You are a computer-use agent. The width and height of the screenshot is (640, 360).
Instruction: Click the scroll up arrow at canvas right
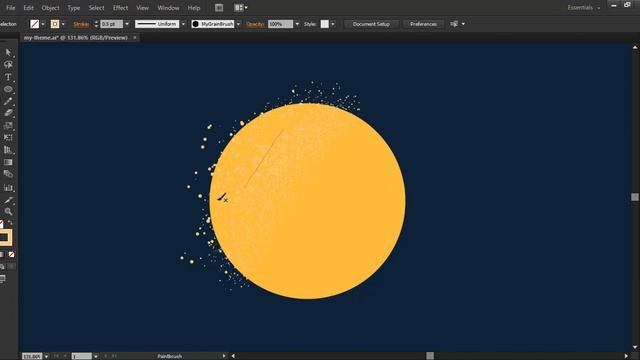[x=635, y=47]
